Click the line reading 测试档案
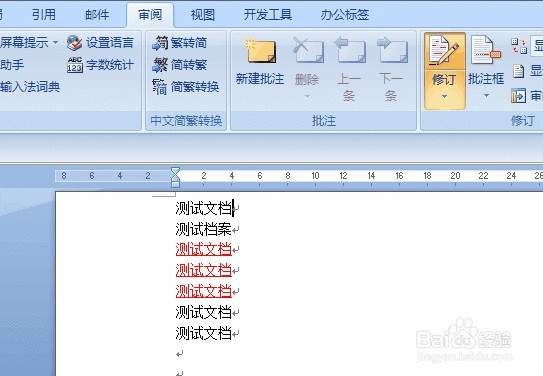 point(203,229)
